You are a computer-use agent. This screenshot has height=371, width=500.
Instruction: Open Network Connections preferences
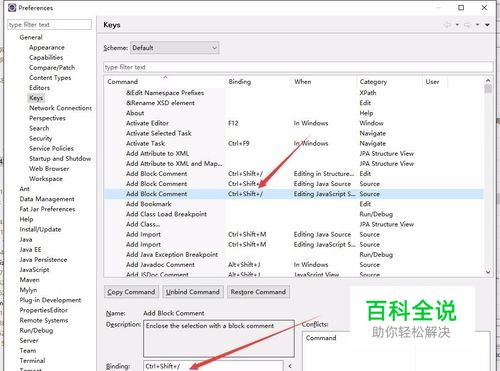point(60,108)
